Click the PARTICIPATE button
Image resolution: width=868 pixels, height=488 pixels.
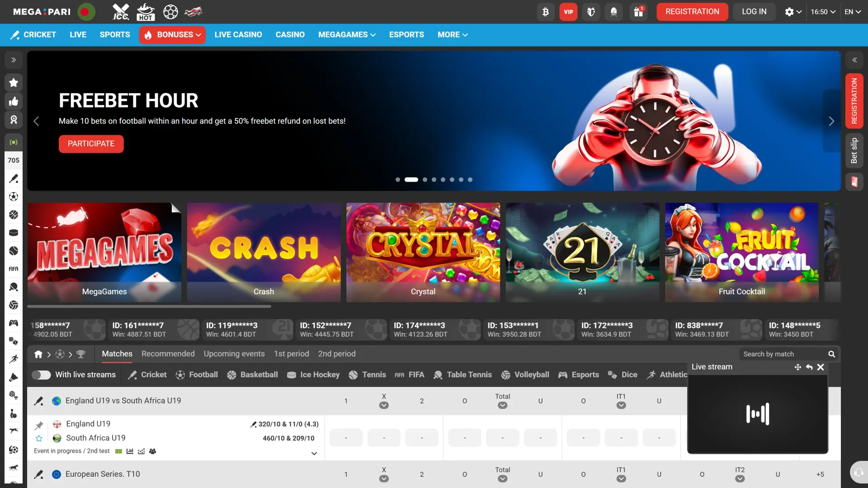[91, 144]
